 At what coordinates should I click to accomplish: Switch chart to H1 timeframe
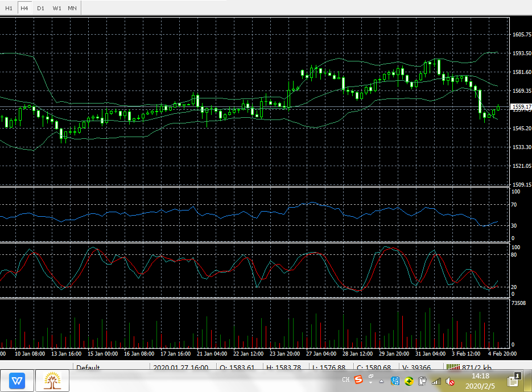(9, 8)
